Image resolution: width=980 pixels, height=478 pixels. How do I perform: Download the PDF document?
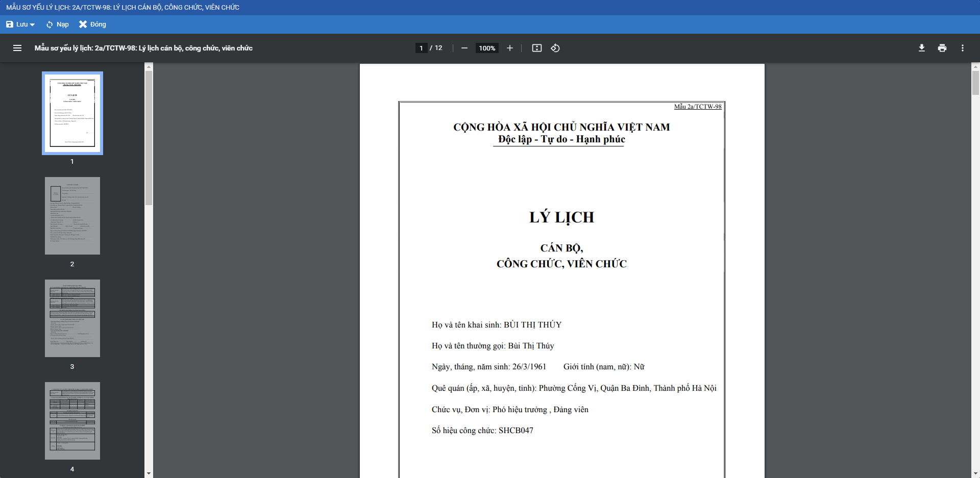coord(921,48)
